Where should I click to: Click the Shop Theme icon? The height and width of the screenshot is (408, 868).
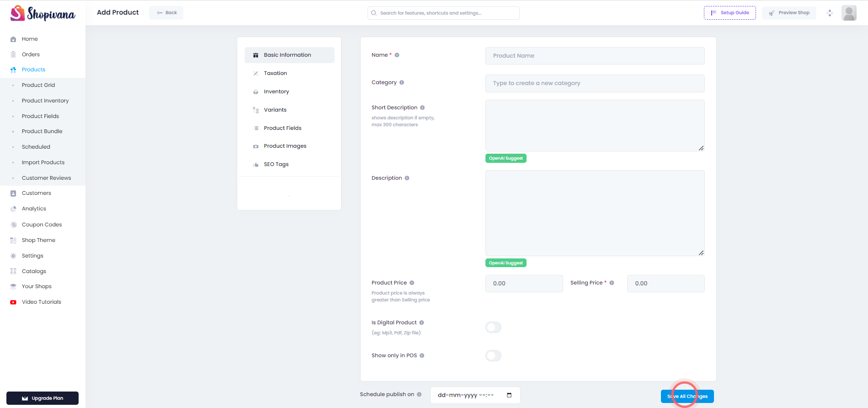pyautogui.click(x=13, y=240)
